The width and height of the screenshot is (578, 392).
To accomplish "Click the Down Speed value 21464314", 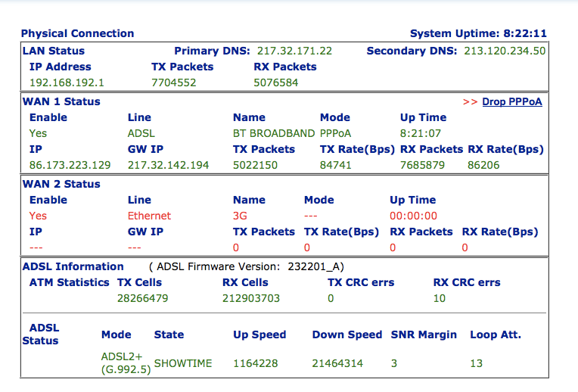I will tap(337, 363).
